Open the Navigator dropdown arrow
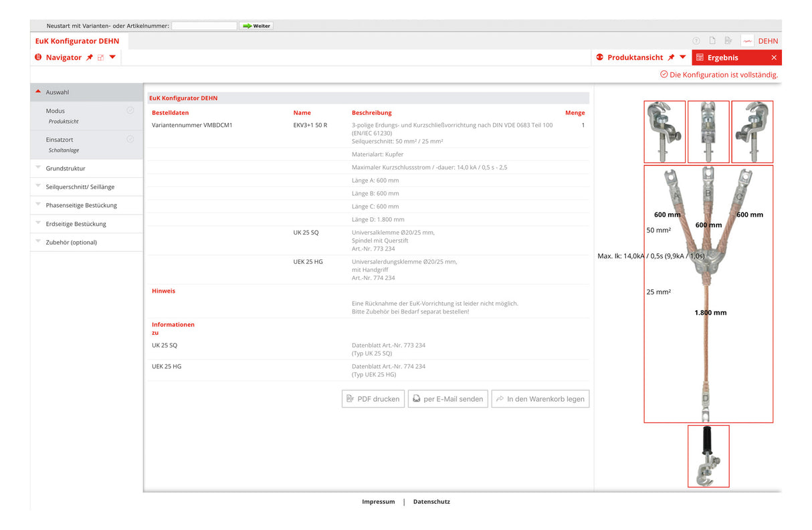The image size is (812, 530). (x=112, y=57)
